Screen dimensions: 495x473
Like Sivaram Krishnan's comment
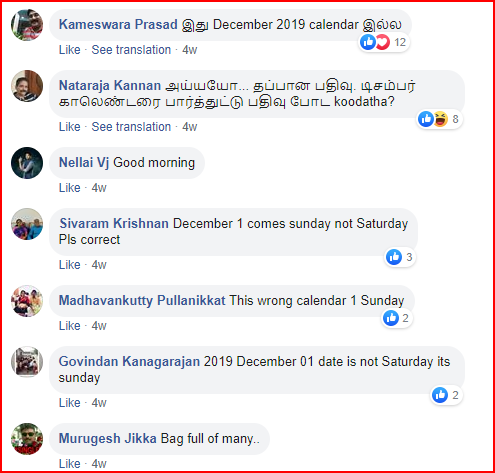[x=70, y=265]
